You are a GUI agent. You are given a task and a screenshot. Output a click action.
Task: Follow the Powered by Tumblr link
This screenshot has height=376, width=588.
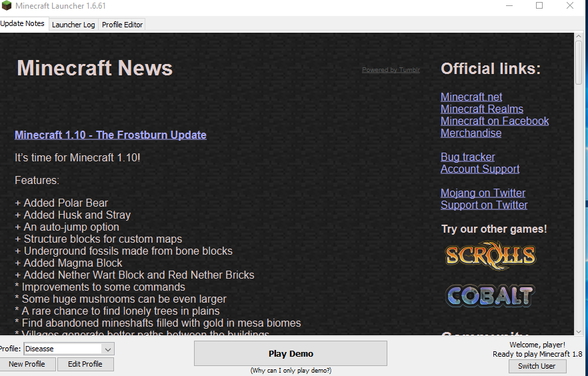click(391, 70)
